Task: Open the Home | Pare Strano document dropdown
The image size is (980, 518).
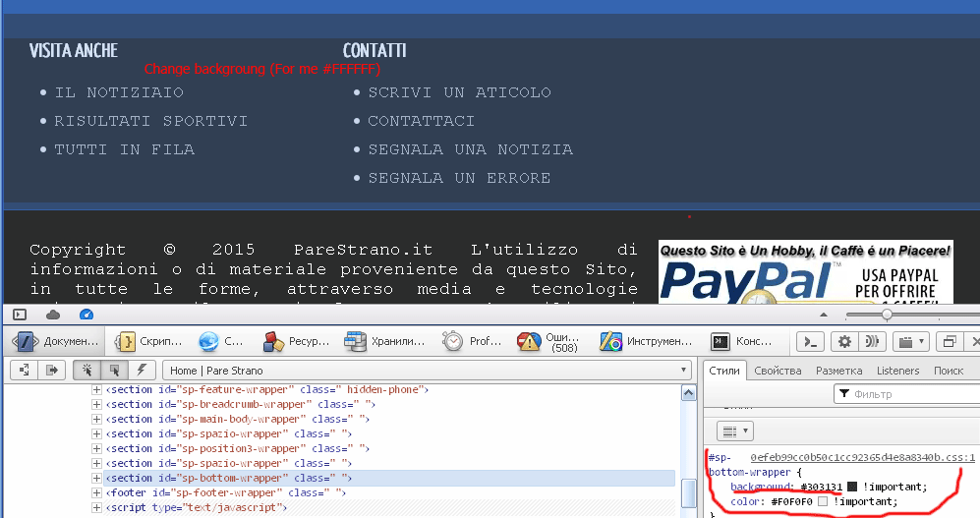Action: [x=428, y=371]
